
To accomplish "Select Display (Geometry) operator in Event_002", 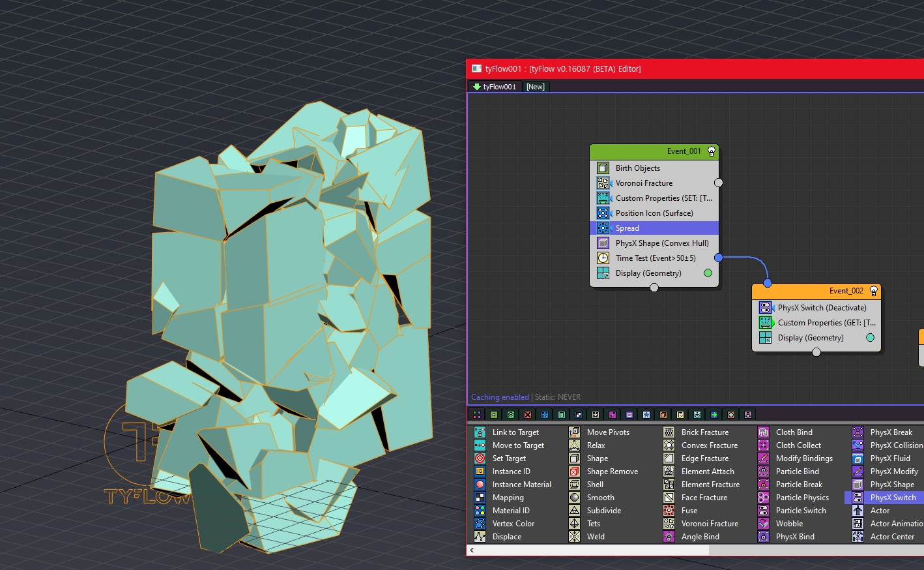I will (816, 338).
